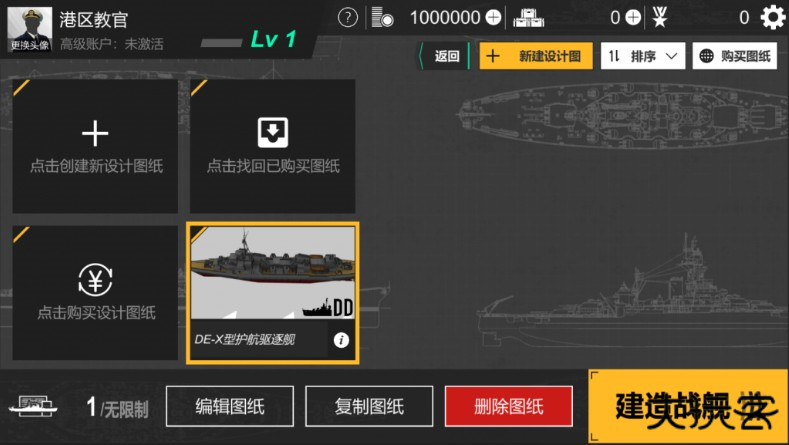The height and width of the screenshot is (445, 789).
Task: Add supplies with plus beside crate counter
Action: coord(633,18)
